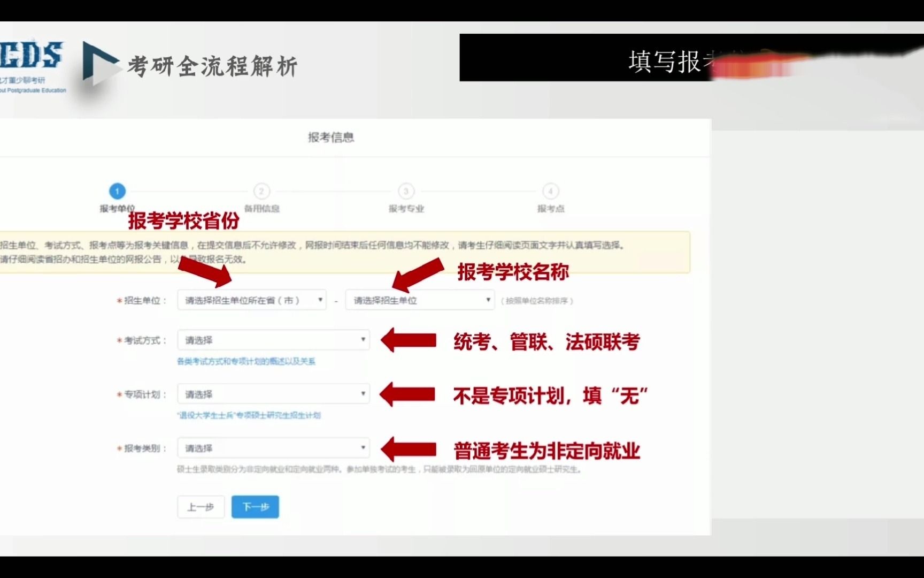
Task: Open the province (省市) dropdown for 招生单位
Action: point(251,300)
